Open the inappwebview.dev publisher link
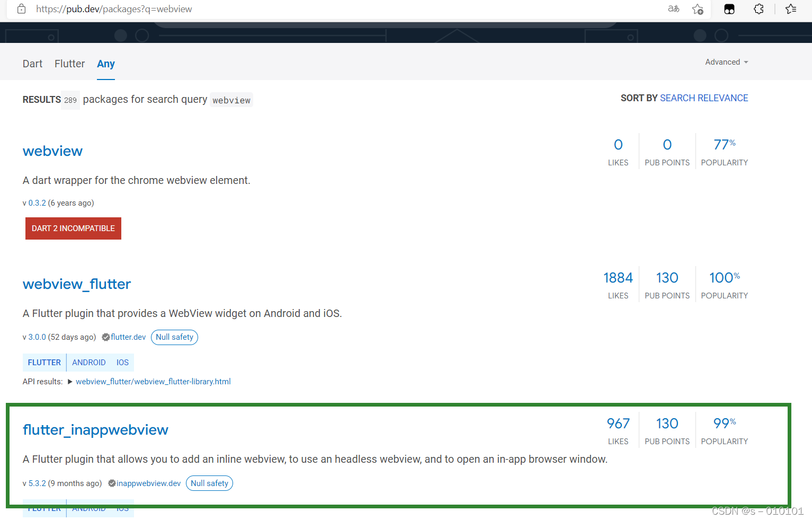 tap(149, 483)
